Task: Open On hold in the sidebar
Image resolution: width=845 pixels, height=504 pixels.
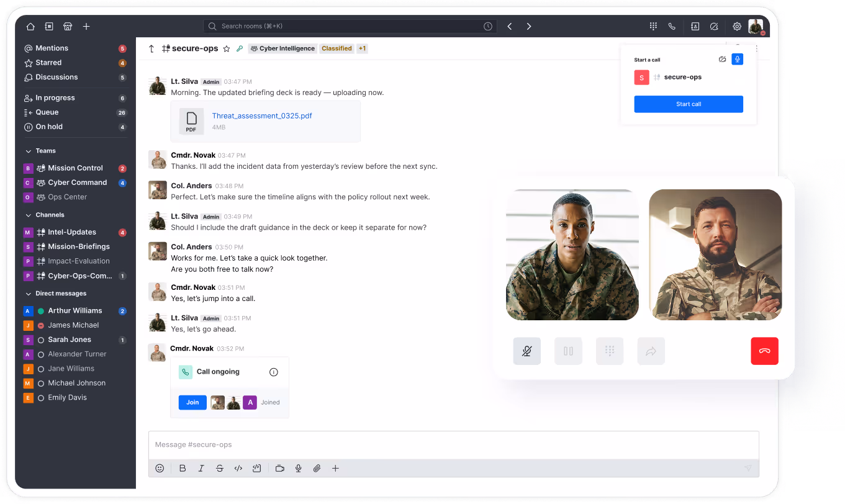Action: click(x=75, y=127)
